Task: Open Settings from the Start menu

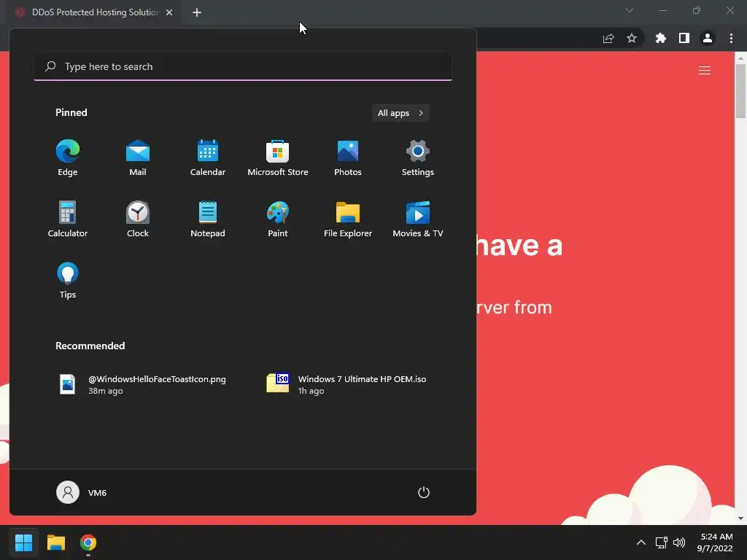Action: [x=418, y=158]
